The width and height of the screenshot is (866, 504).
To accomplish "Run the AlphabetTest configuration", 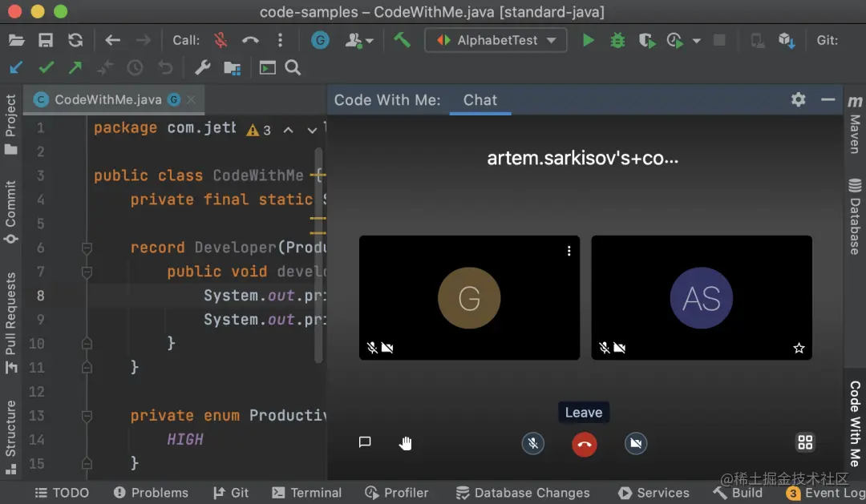I will tap(588, 39).
